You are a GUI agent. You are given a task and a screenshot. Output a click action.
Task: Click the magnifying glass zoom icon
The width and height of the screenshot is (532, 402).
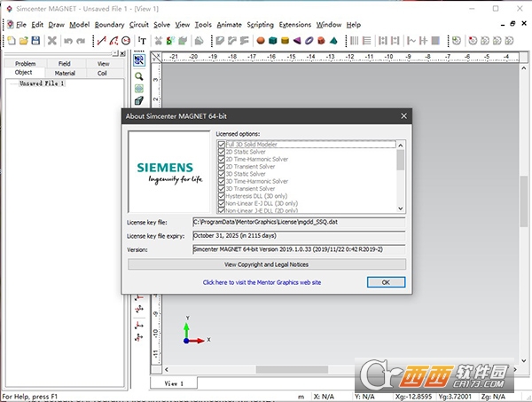(139, 76)
